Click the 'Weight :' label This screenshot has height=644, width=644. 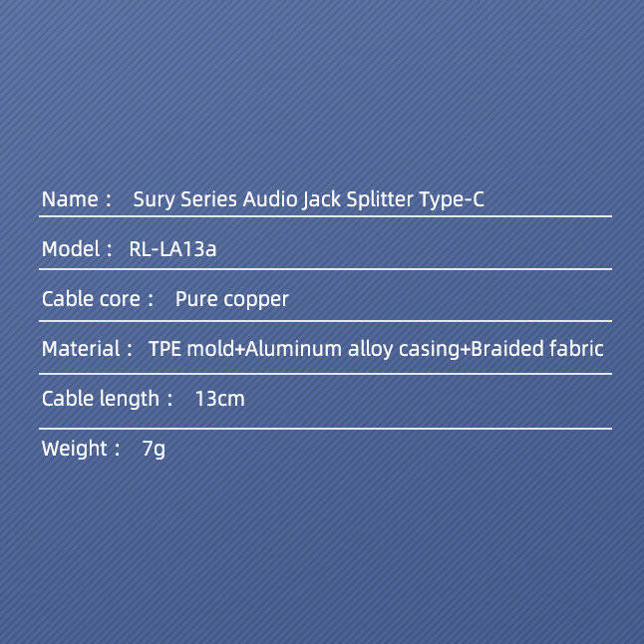81,449
